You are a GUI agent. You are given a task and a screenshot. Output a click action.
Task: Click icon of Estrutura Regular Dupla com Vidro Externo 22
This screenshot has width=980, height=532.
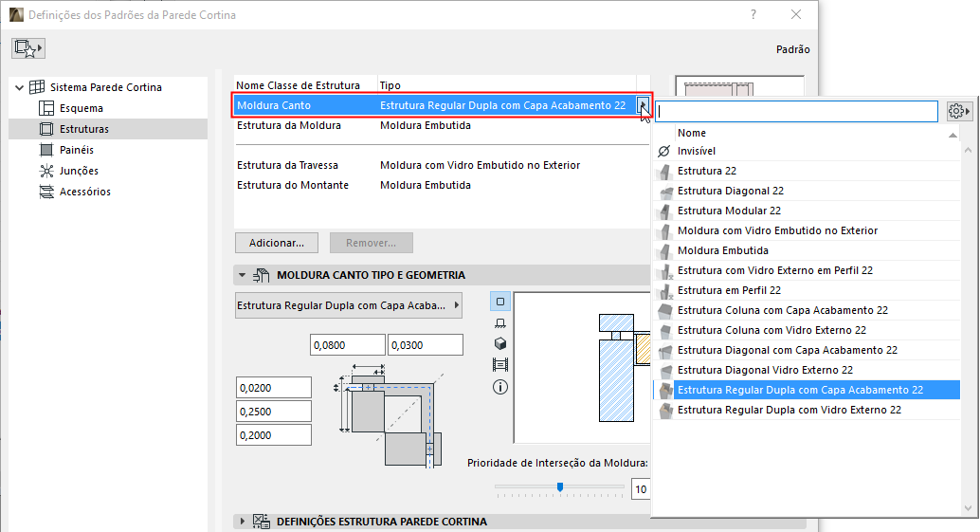pos(665,410)
